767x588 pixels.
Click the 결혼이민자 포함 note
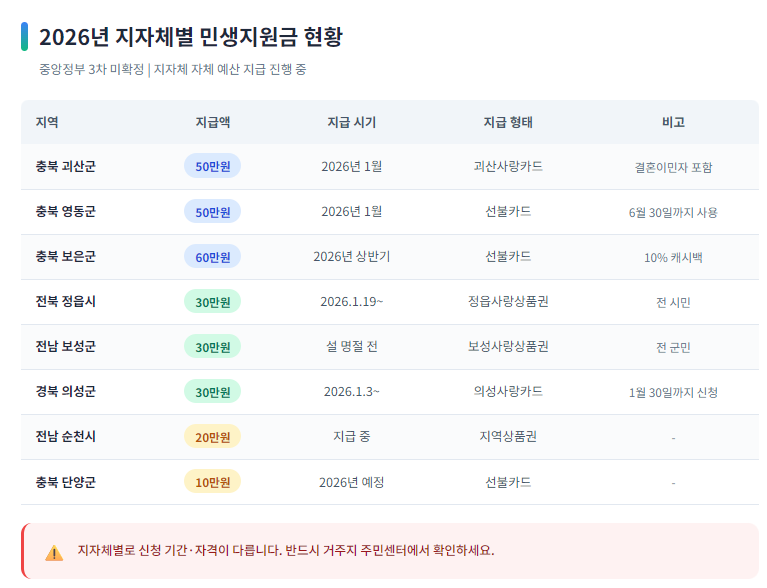pos(673,167)
